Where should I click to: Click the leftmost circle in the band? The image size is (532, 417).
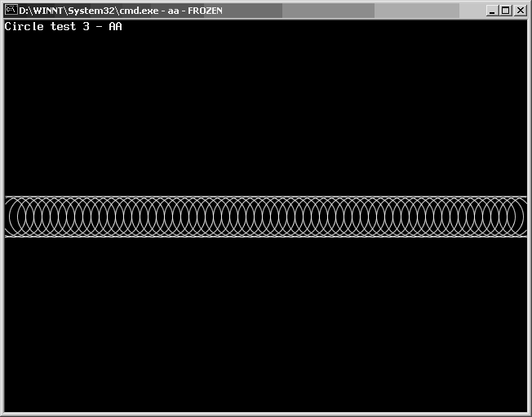pos(24,217)
